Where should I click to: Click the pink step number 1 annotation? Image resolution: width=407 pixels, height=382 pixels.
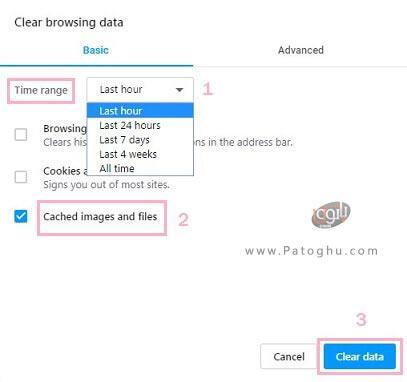click(x=207, y=89)
